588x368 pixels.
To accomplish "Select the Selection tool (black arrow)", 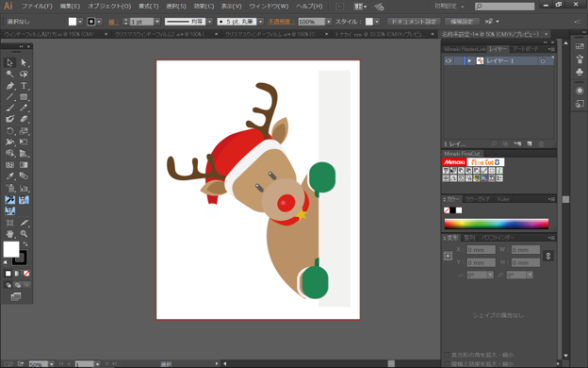I will click(x=9, y=62).
